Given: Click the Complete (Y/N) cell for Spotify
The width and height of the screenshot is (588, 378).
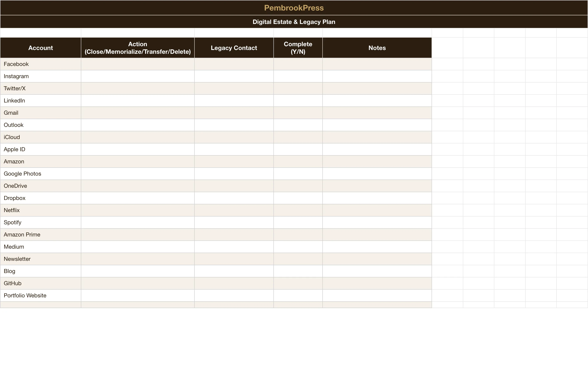Looking at the screenshot, I should (x=298, y=222).
